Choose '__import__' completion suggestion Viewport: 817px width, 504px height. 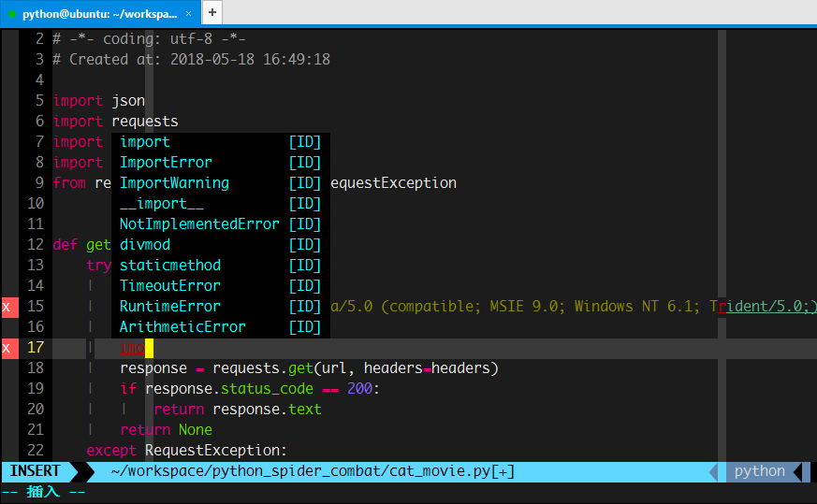pyautogui.click(x=221, y=204)
